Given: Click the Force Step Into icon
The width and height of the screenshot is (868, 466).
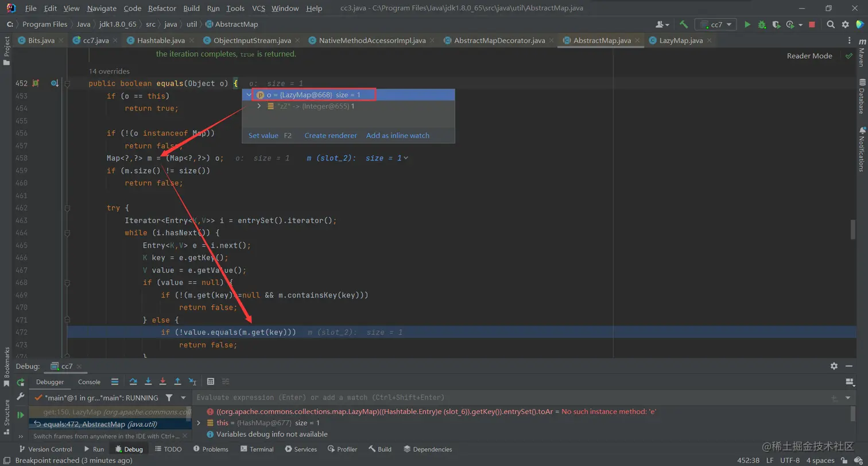Looking at the screenshot, I should pos(162,382).
